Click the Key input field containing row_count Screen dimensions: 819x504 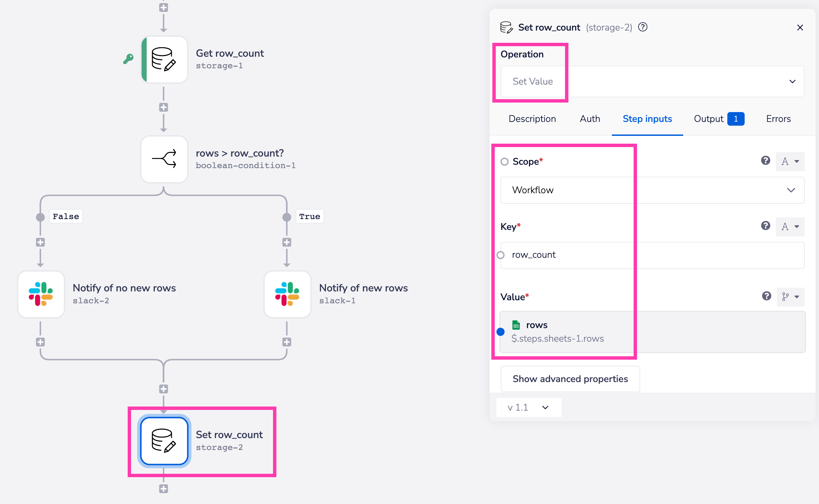coord(652,255)
